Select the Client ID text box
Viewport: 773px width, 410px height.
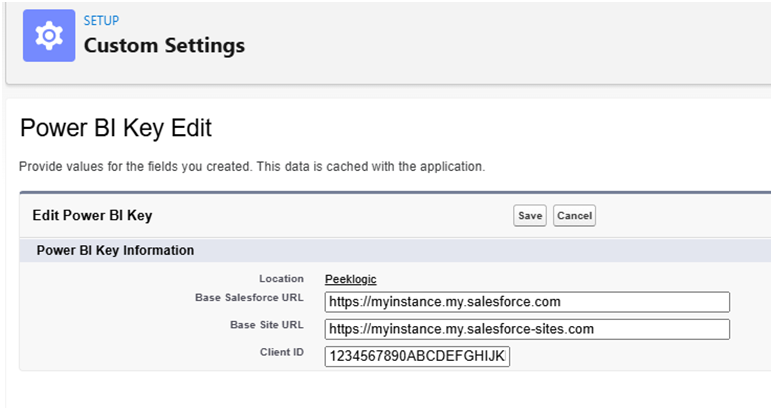[x=417, y=356]
